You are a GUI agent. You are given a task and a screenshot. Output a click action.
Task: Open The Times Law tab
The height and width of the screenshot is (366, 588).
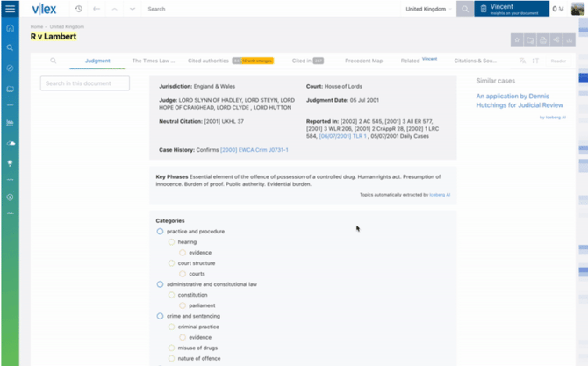[154, 61]
